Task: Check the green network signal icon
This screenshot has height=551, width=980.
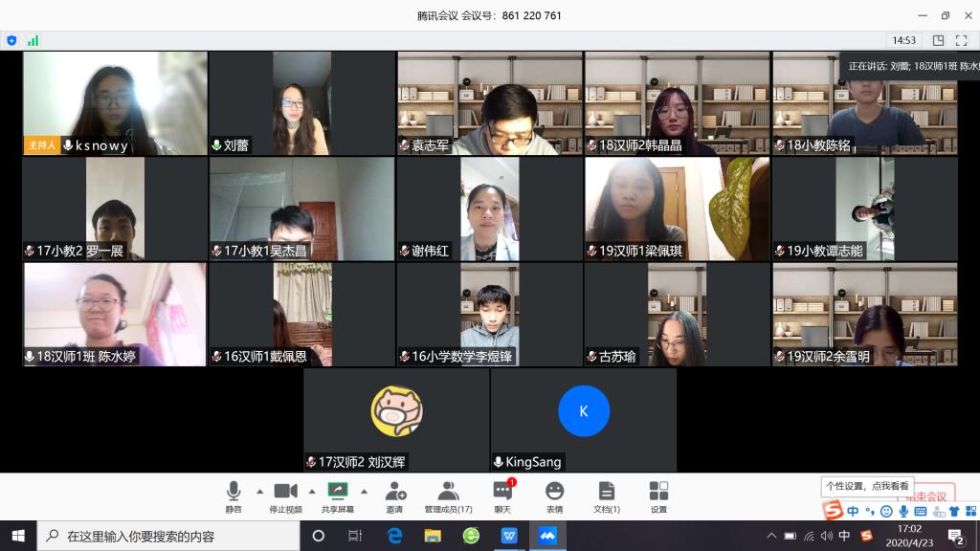Action: click(33, 40)
